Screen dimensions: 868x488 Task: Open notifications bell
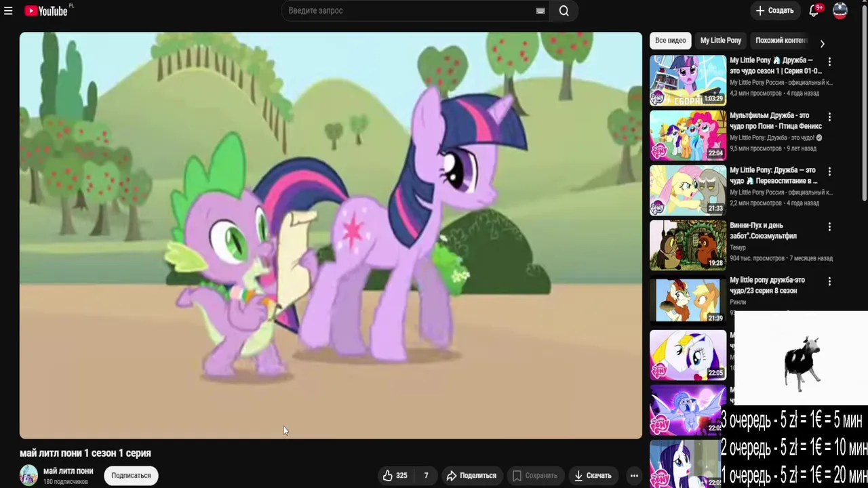(x=814, y=11)
